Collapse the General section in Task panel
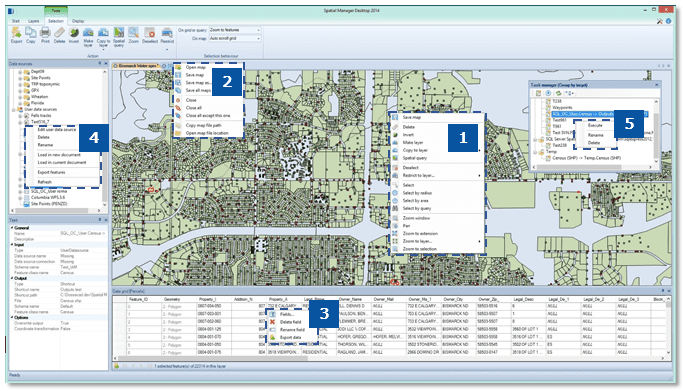Screen dimensions: 683x391 point(12,228)
